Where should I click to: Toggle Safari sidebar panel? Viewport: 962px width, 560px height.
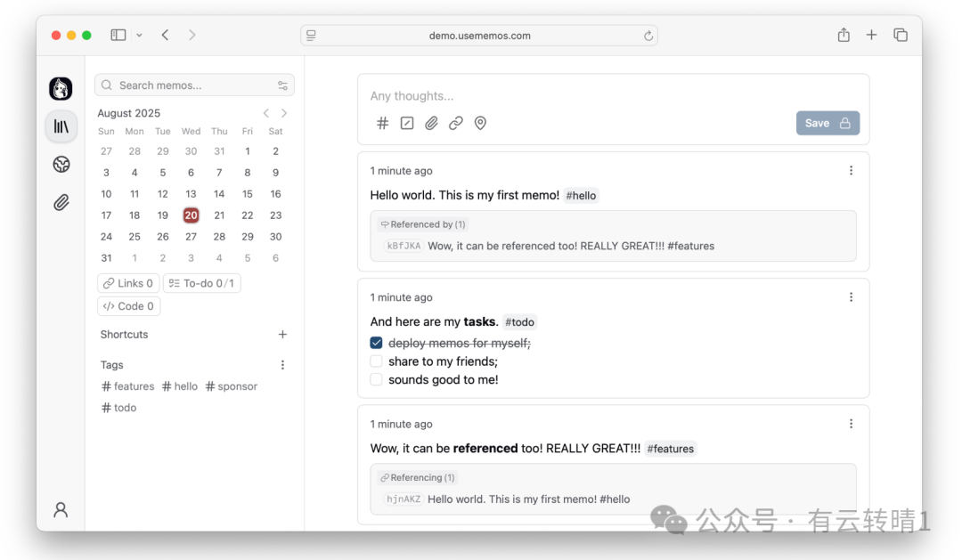tap(118, 35)
